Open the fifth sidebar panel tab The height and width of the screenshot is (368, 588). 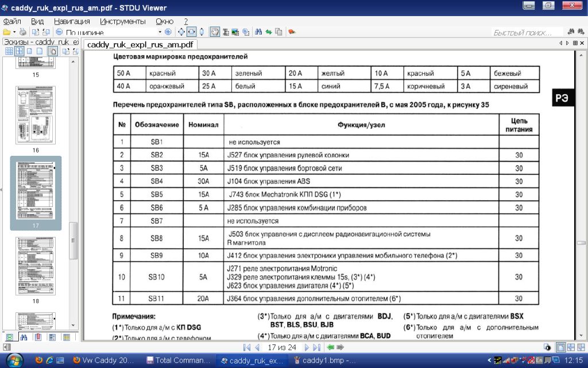pyautogui.click(x=67, y=337)
